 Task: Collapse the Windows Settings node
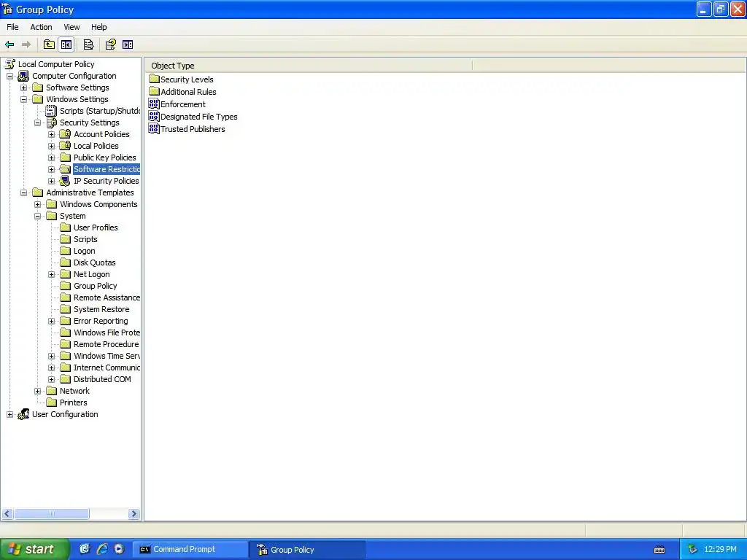click(x=23, y=99)
